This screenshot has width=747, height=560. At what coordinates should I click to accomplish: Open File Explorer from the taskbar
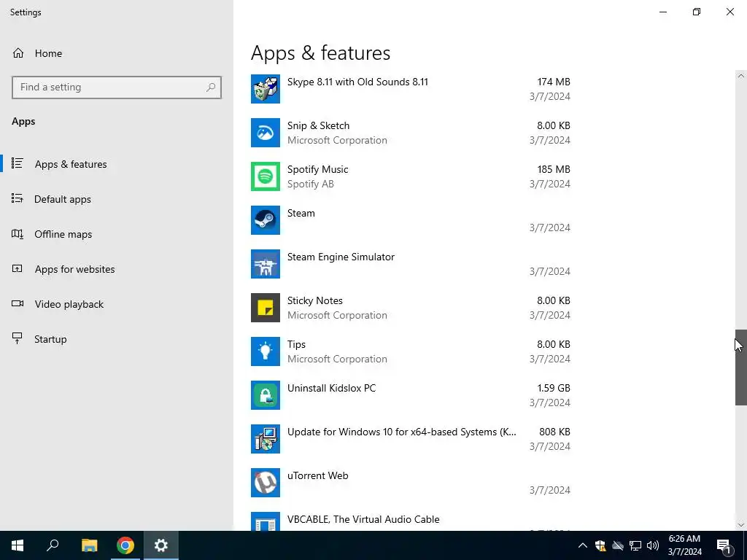[x=89, y=545]
